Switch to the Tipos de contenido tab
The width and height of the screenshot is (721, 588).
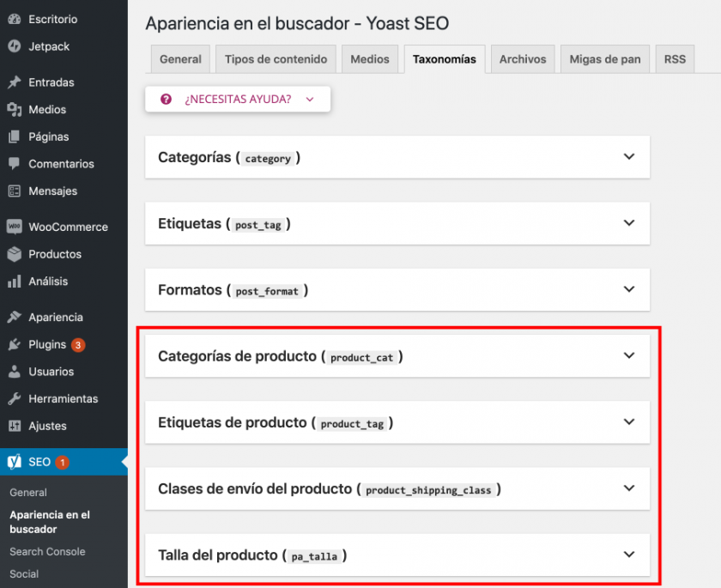pyautogui.click(x=276, y=59)
